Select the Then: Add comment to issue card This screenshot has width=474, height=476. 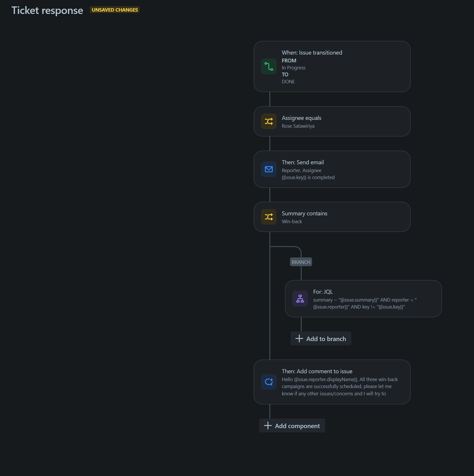(x=332, y=382)
